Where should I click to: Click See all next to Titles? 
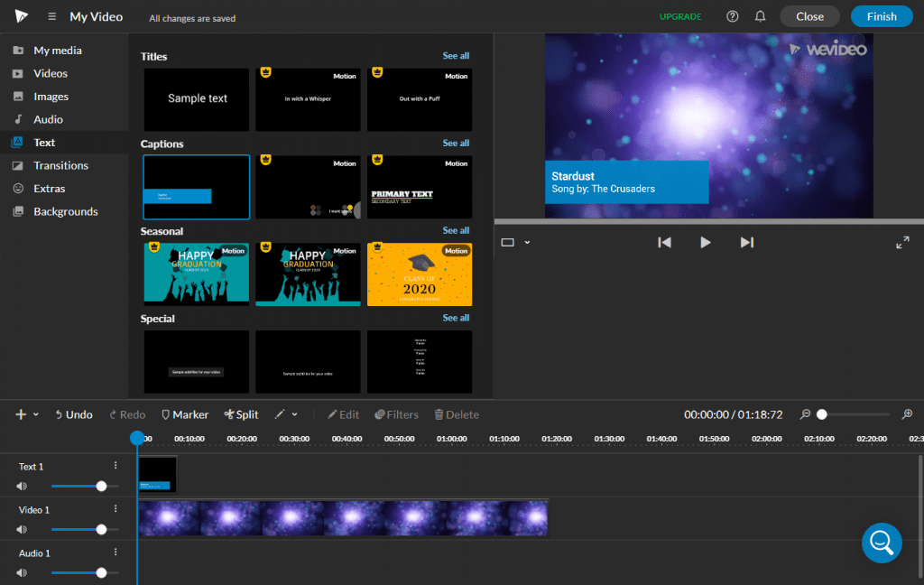pos(456,55)
